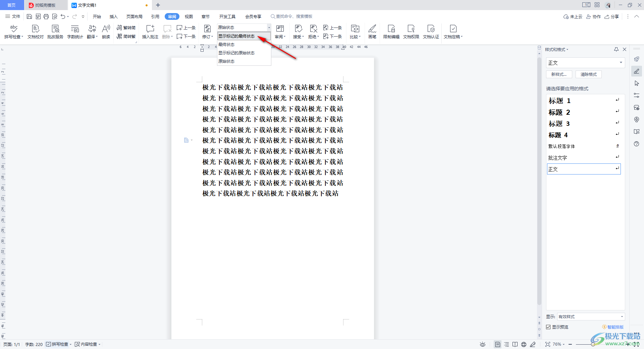Open 文档权限 document permissions
This screenshot has height=349, width=644.
[411, 32]
